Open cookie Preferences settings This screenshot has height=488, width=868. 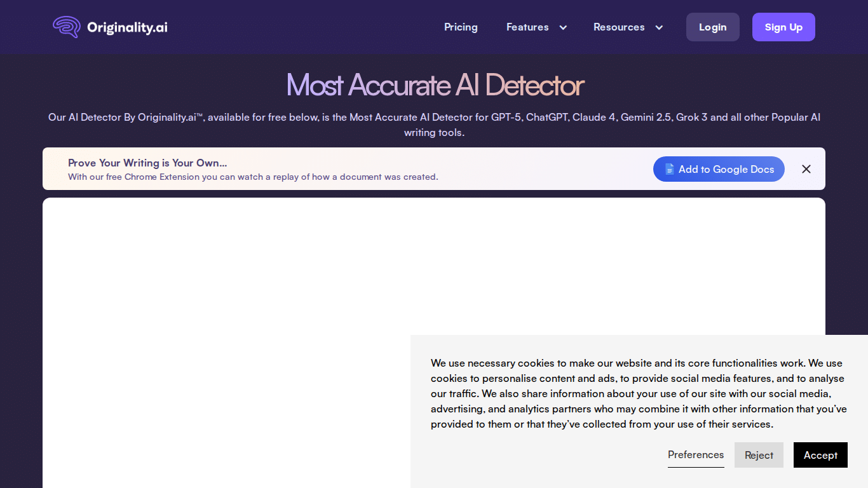coord(696,455)
